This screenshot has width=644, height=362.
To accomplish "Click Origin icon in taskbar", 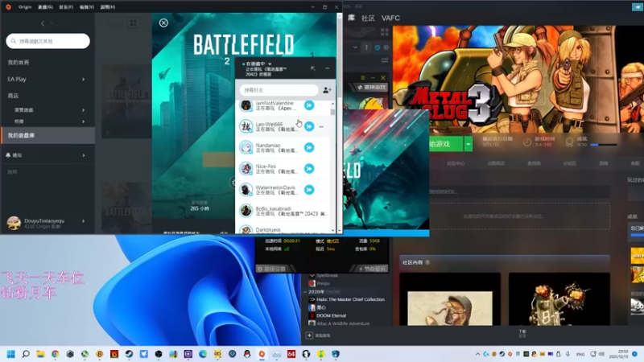I will click(262, 354).
